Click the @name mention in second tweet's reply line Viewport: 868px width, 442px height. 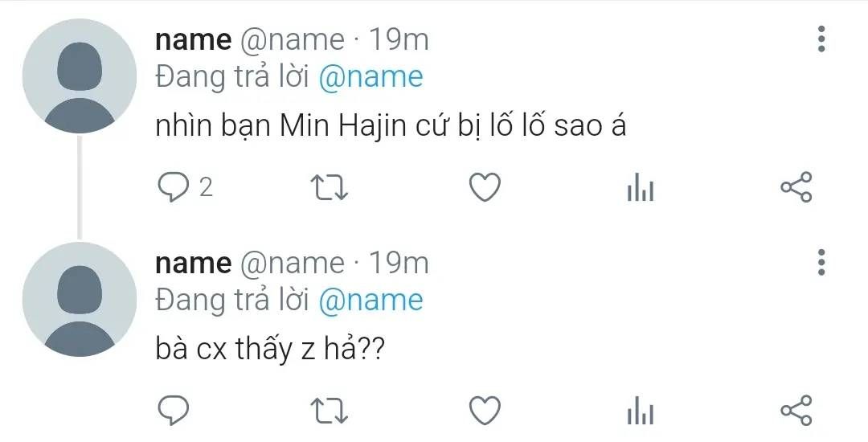point(371,301)
